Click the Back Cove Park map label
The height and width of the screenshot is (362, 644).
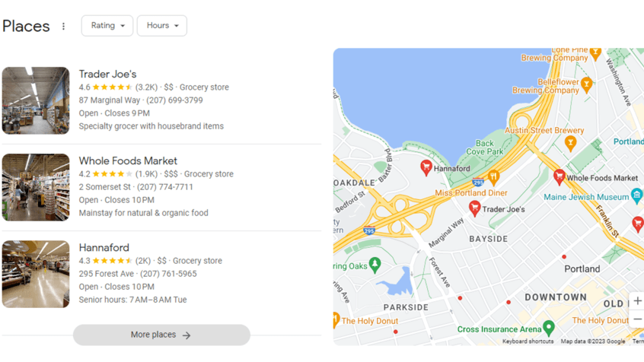[485, 148]
